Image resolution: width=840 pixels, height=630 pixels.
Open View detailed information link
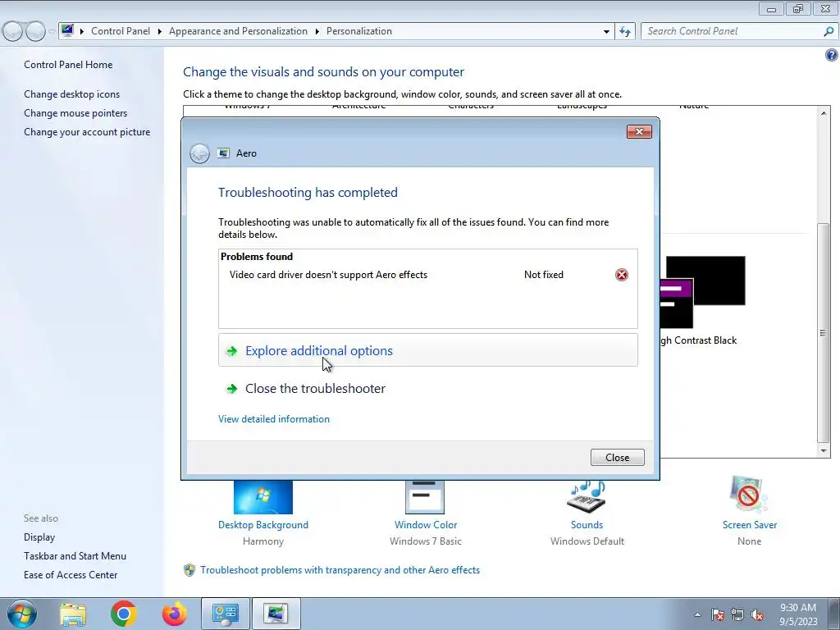[274, 419]
